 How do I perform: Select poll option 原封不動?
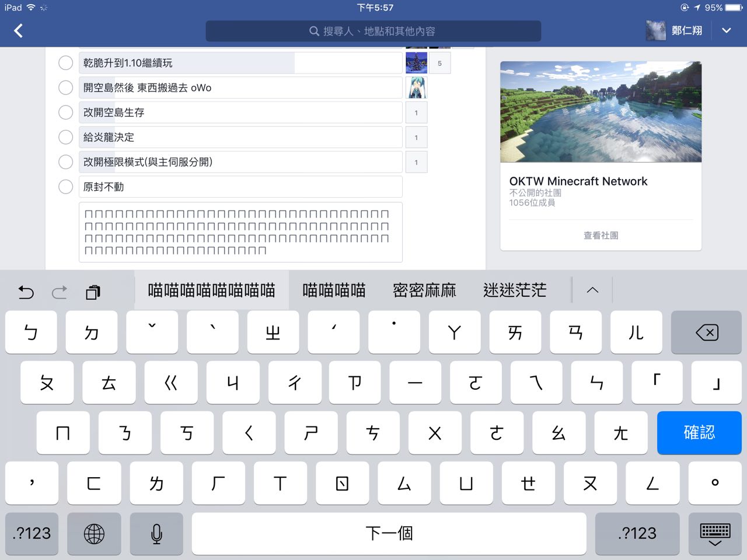(66, 187)
